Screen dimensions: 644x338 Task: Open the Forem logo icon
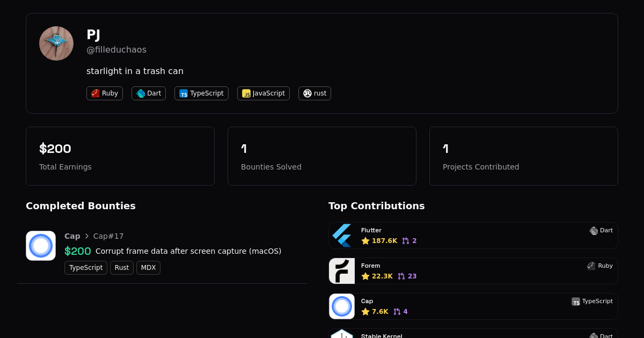point(342,271)
